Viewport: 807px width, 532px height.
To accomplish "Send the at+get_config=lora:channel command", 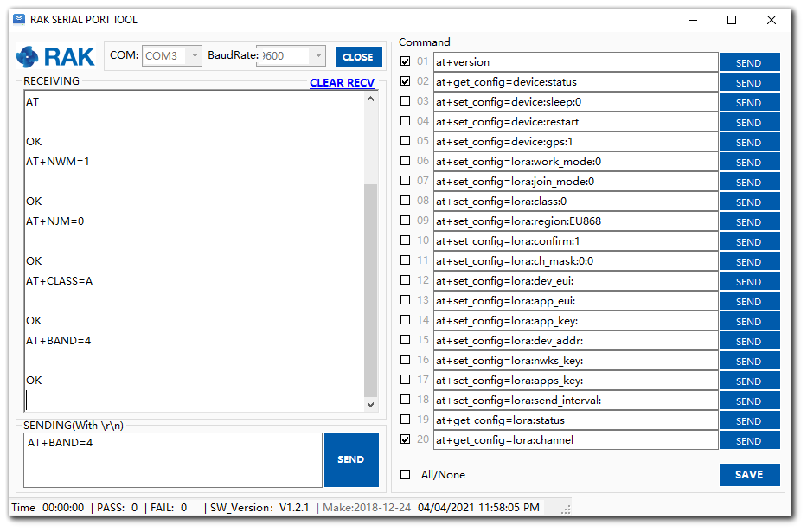I will point(749,440).
